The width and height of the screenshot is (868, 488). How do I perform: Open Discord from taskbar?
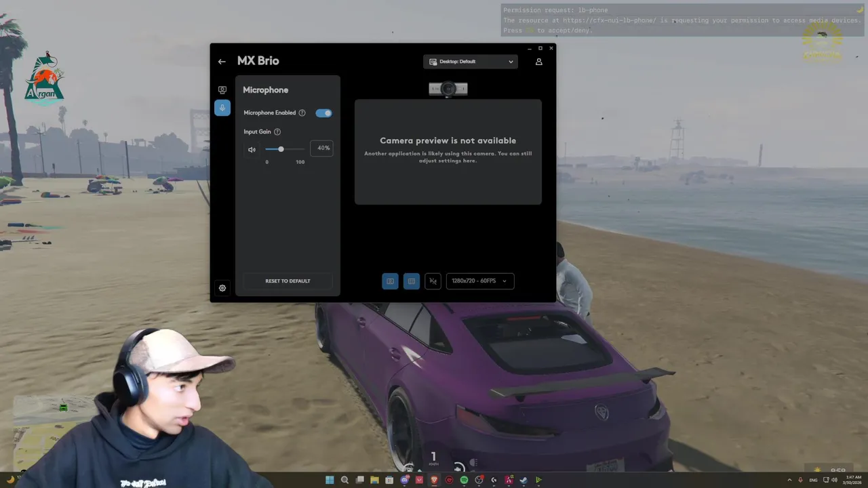point(405,480)
